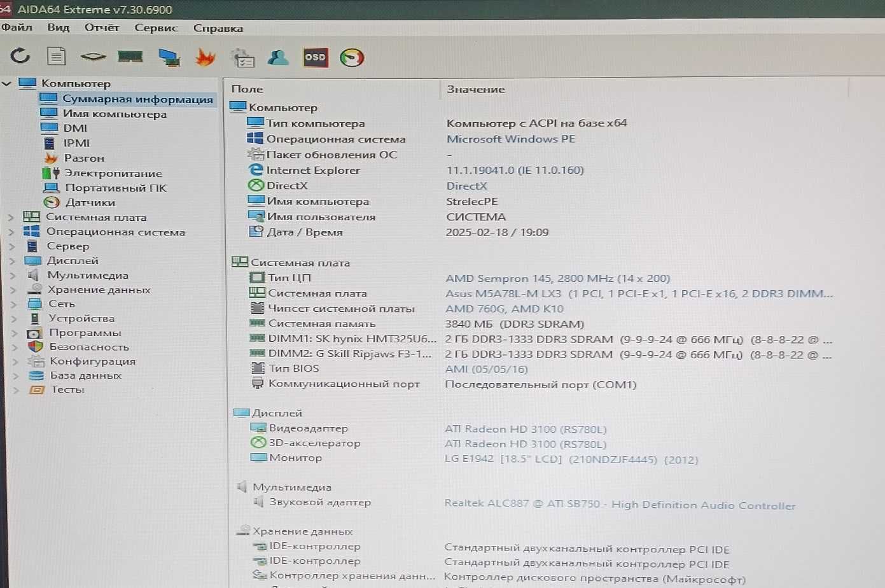Collapse the Компьютер tree node
The image size is (885, 588).
(7, 83)
